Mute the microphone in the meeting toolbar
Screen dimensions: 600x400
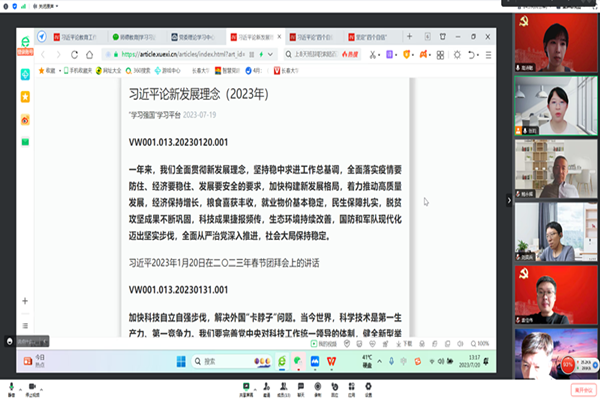tap(12, 387)
